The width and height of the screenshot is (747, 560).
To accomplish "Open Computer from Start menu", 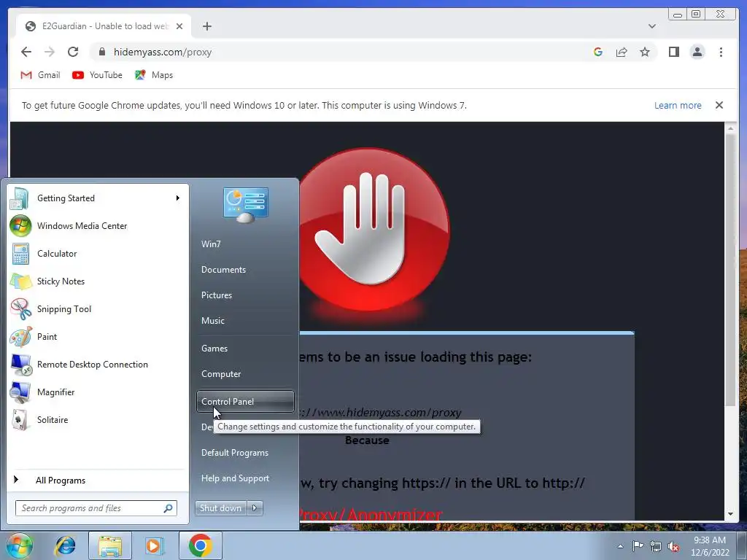I will click(x=245, y=374).
